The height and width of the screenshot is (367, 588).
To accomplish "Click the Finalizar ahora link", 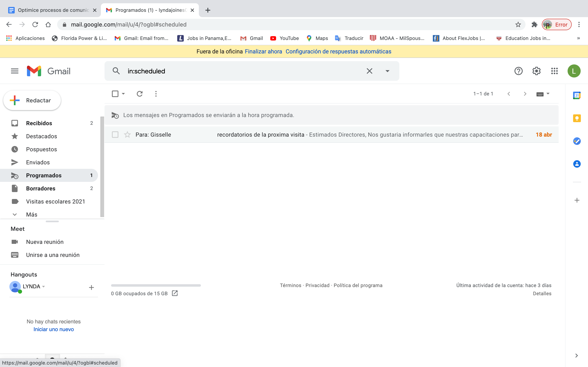I will click(263, 51).
